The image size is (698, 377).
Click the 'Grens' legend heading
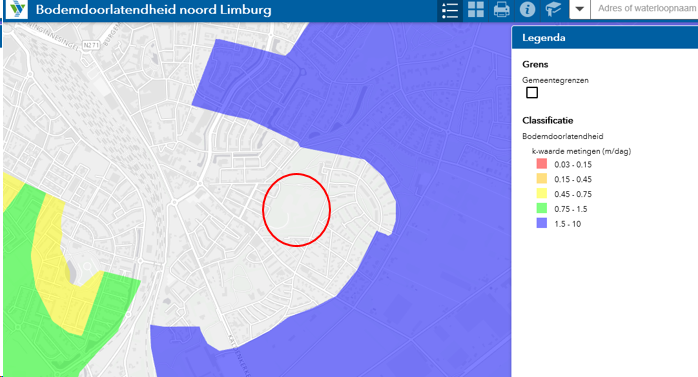point(535,65)
